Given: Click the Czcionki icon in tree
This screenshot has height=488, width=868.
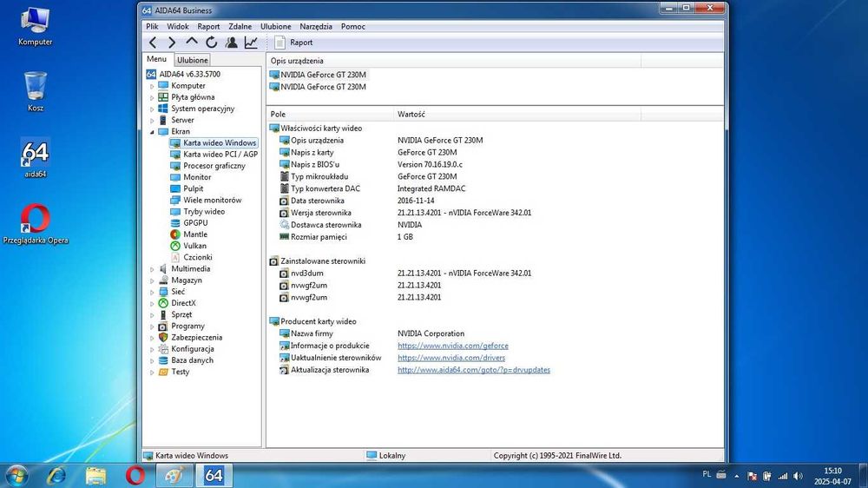Looking at the screenshot, I should 175,257.
